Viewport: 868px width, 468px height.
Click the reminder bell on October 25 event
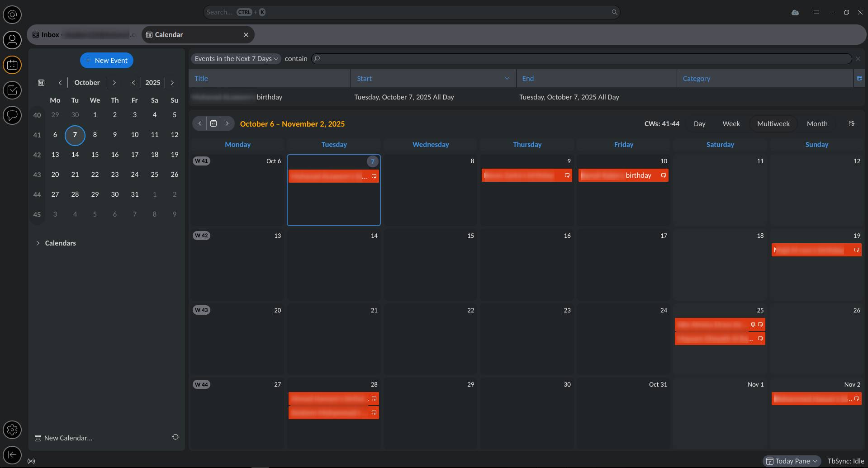click(753, 324)
